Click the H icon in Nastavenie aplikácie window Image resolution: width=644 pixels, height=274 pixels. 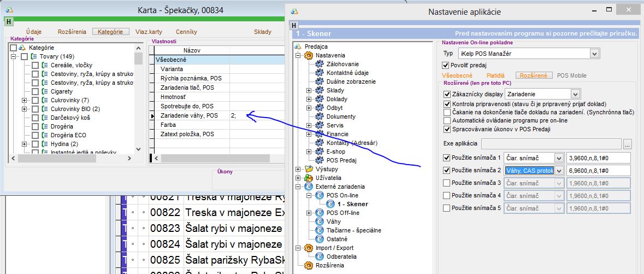294,25
